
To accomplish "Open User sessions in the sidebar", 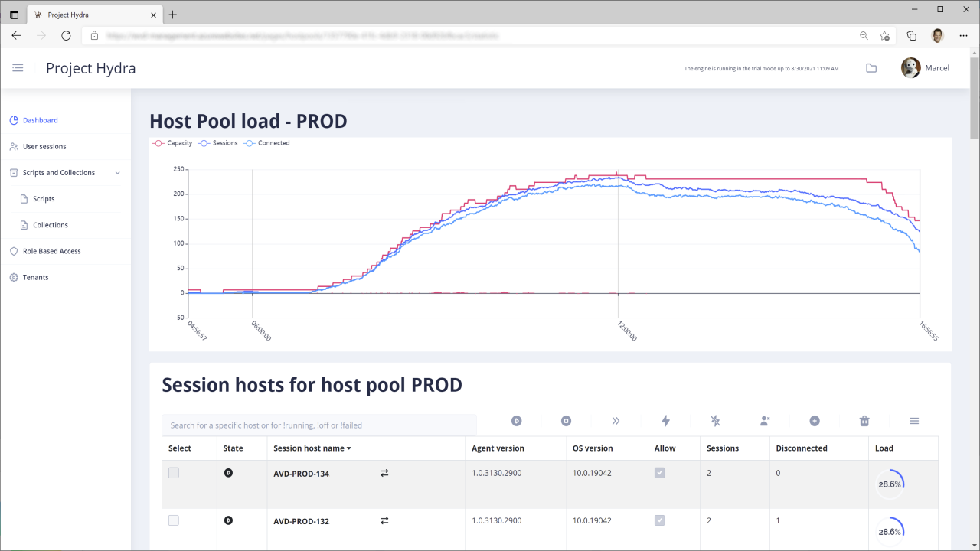I will (x=44, y=147).
